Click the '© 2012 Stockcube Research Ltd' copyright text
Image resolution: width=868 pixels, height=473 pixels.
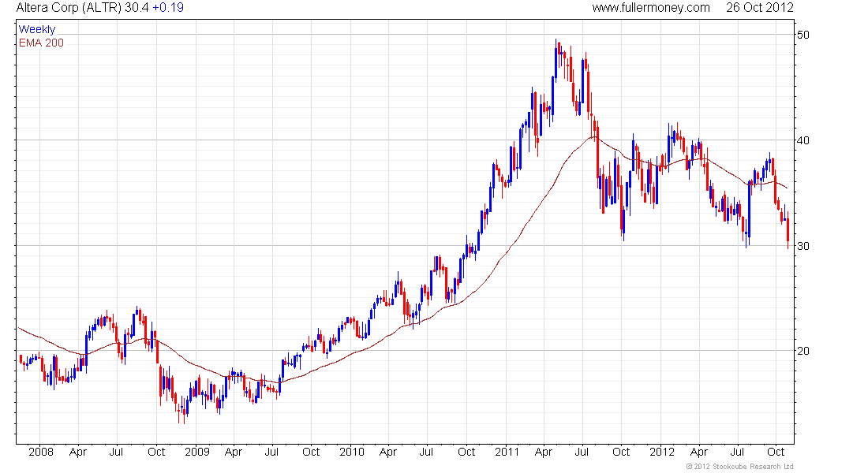pyautogui.click(x=739, y=467)
